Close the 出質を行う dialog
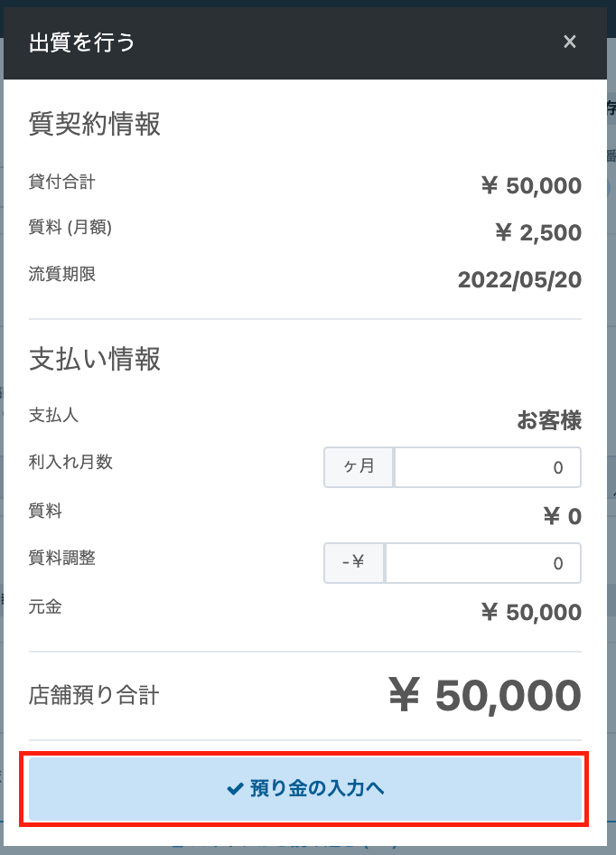This screenshot has height=855, width=616. pyautogui.click(x=569, y=42)
